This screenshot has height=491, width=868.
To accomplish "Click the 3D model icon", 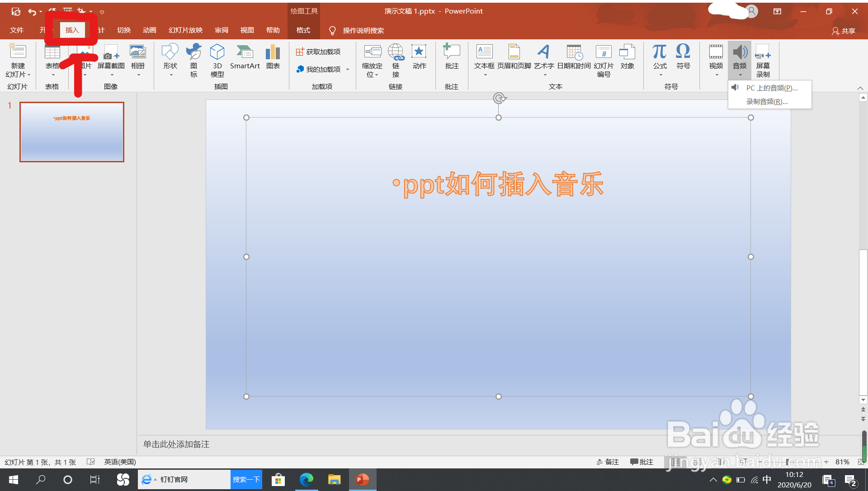I will point(217,52).
